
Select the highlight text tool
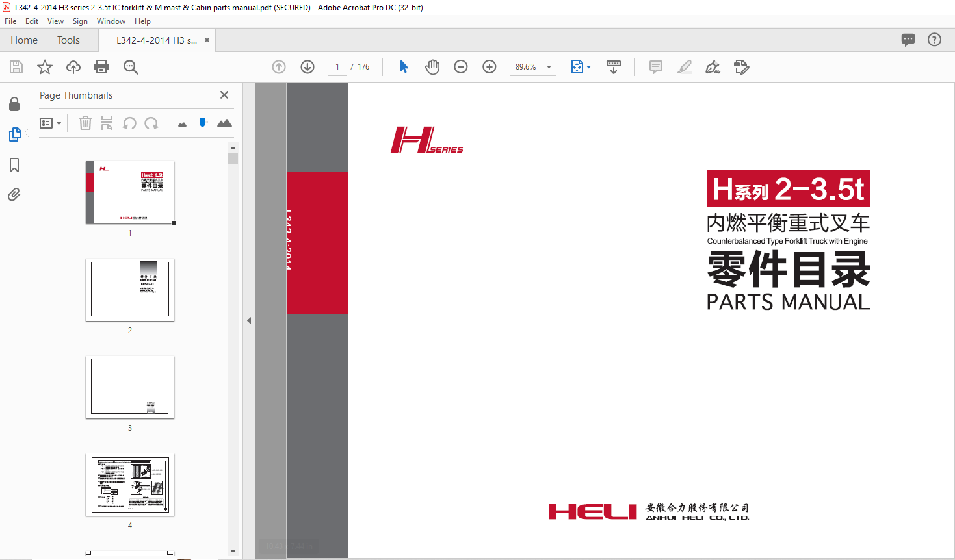685,67
